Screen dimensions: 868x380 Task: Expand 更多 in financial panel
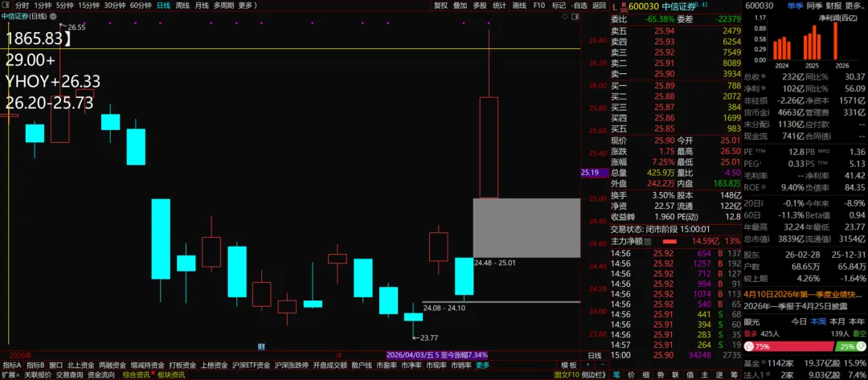[x=854, y=6]
